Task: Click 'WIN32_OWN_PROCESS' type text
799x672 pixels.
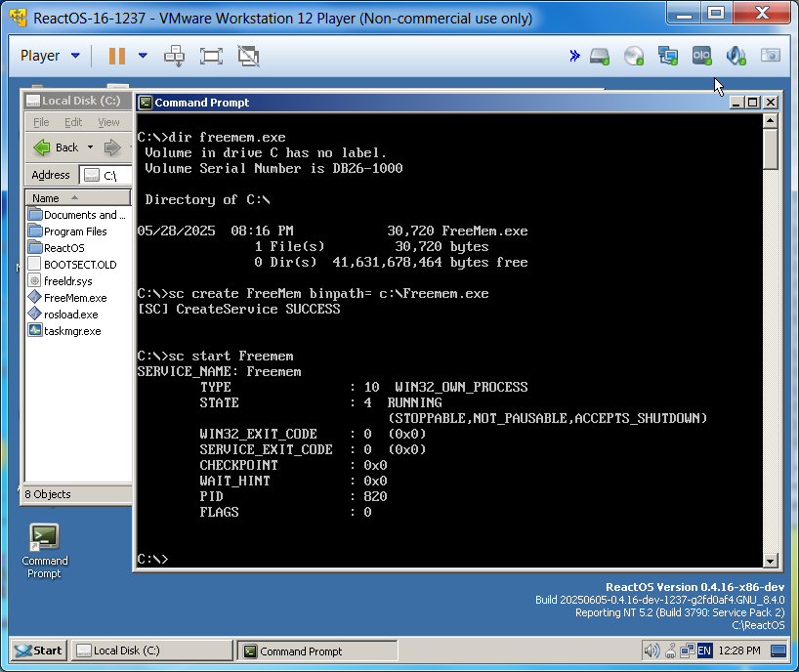Action: pyautogui.click(x=461, y=387)
